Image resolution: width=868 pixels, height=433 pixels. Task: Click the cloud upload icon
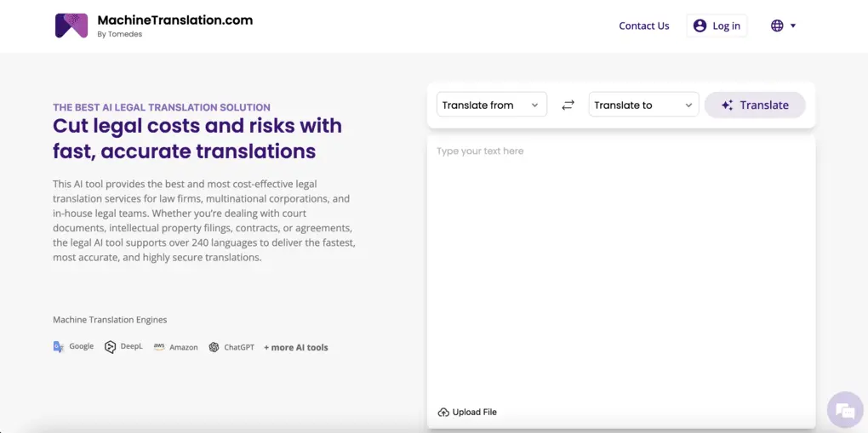point(443,413)
